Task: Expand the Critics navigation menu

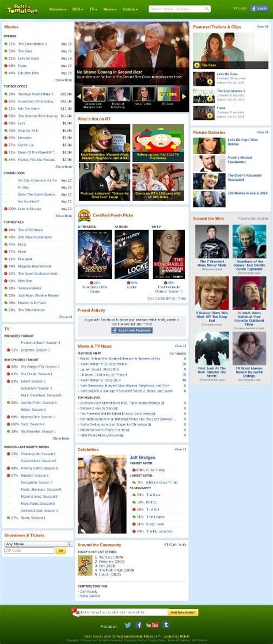Action: [130, 9]
